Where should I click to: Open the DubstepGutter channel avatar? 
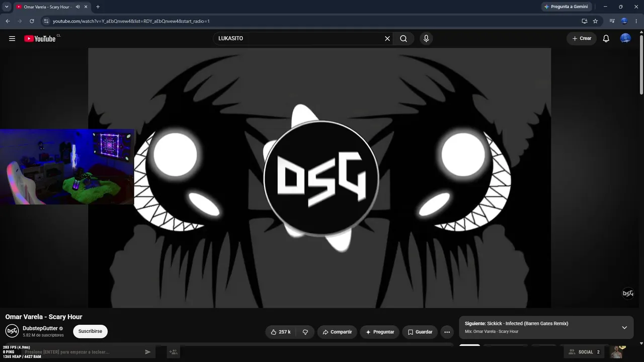point(12,331)
